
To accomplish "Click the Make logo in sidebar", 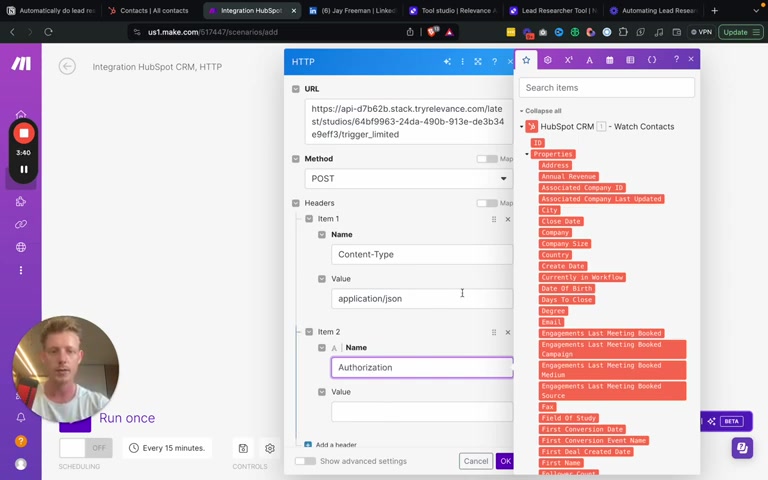I will tap(21, 64).
